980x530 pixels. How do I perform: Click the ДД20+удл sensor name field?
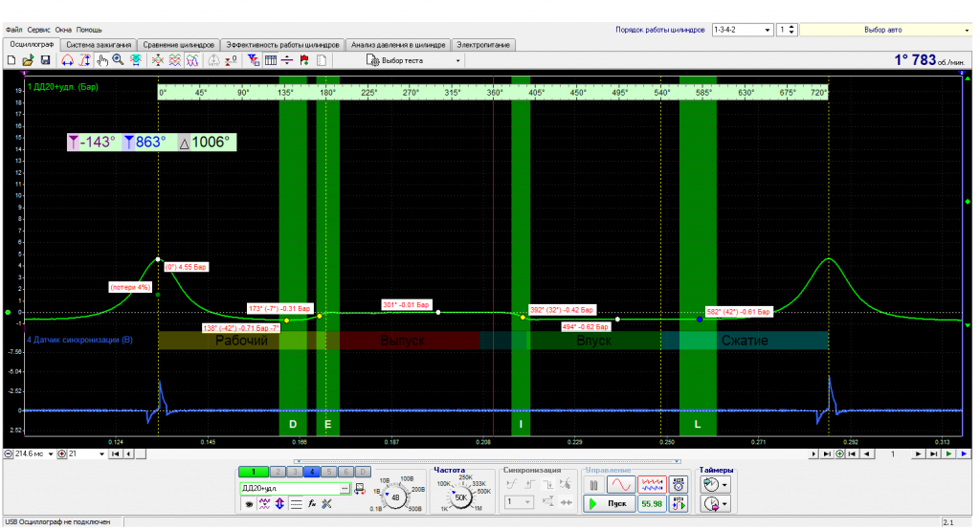[290, 489]
